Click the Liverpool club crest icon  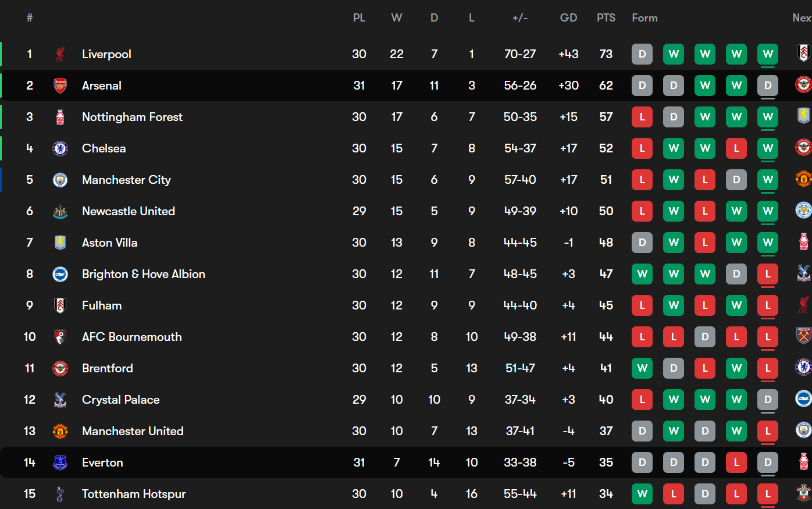60,54
